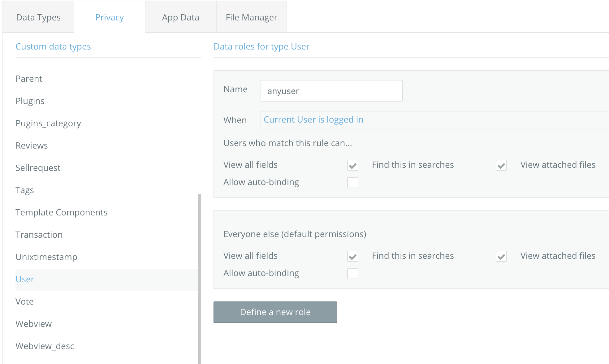Click the 'Data roles for type User' heading
609x364 pixels.
pyautogui.click(x=261, y=46)
